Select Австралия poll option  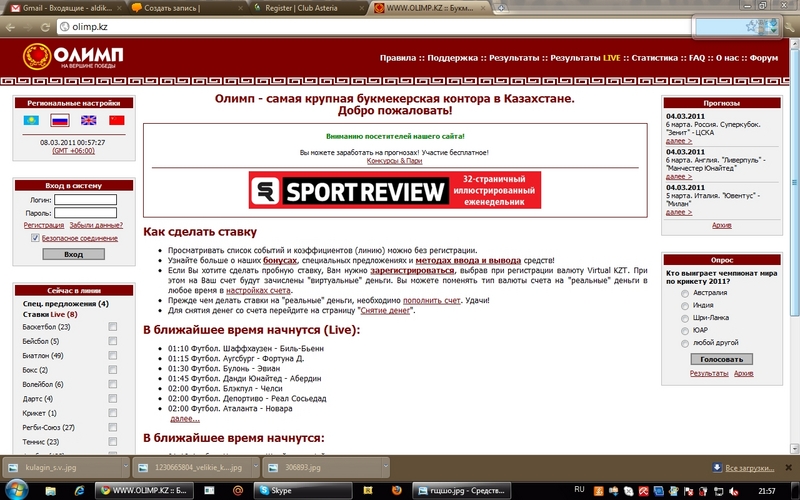point(685,293)
